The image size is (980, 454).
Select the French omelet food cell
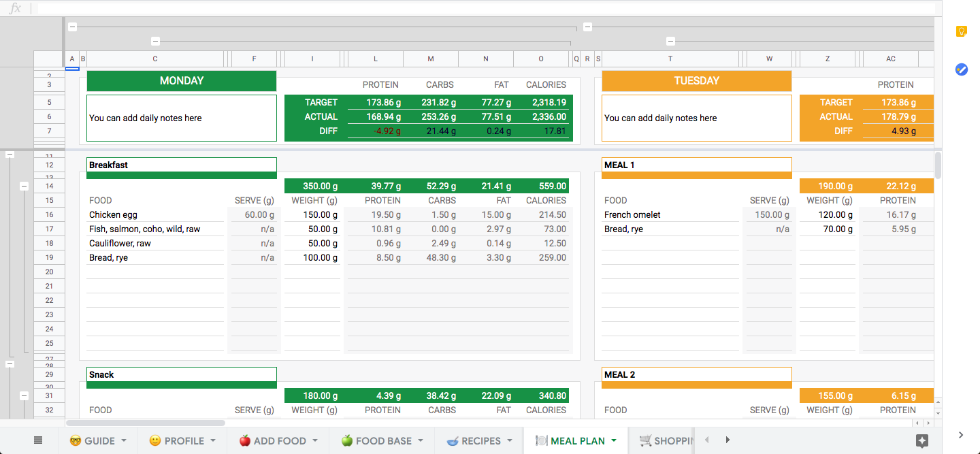click(x=670, y=214)
